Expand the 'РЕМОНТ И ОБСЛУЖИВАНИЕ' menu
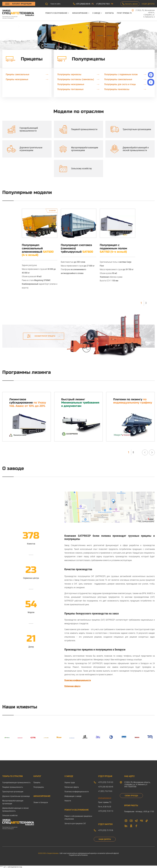 click(57, 13)
